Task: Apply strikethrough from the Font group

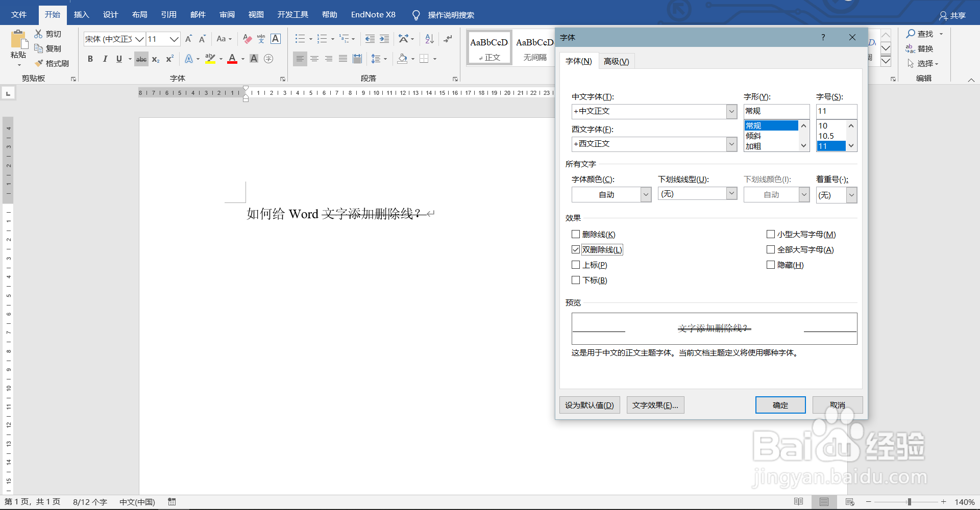Action: 141,59
